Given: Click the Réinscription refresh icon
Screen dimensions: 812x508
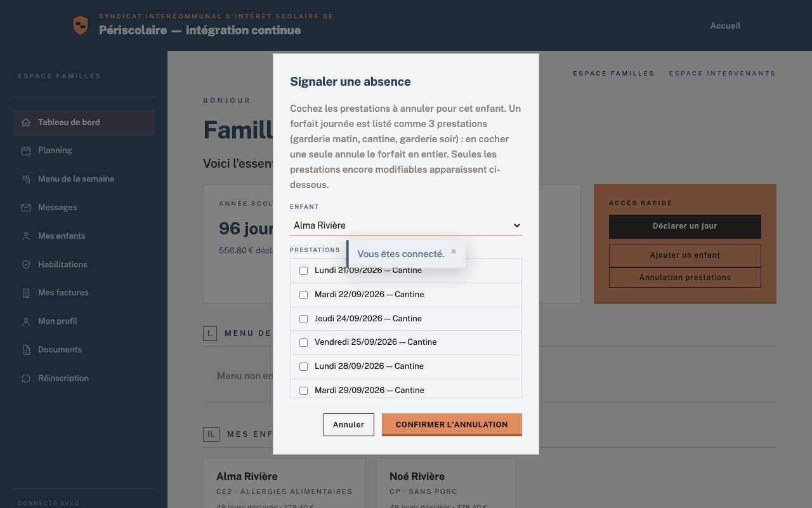Looking at the screenshot, I should pyautogui.click(x=26, y=378).
